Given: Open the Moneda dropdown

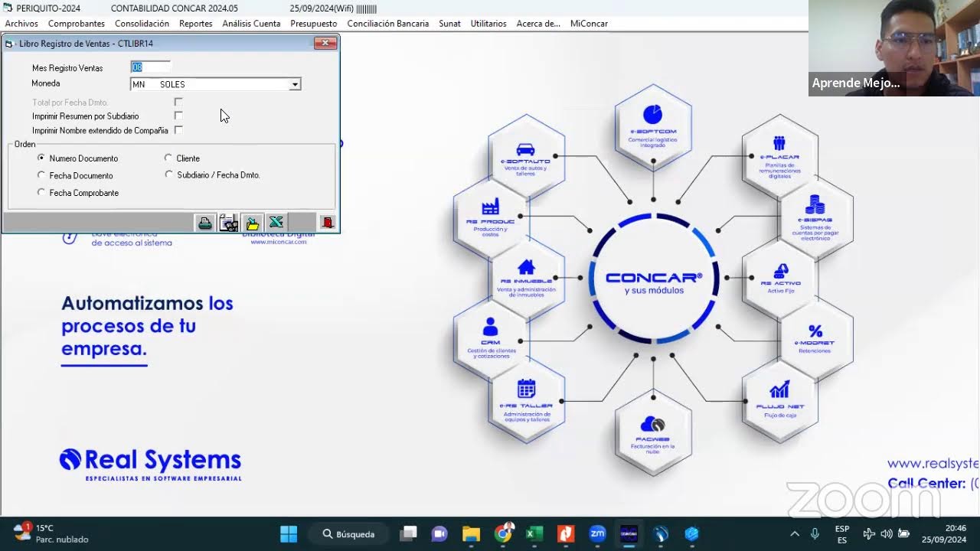Looking at the screenshot, I should (295, 84).
